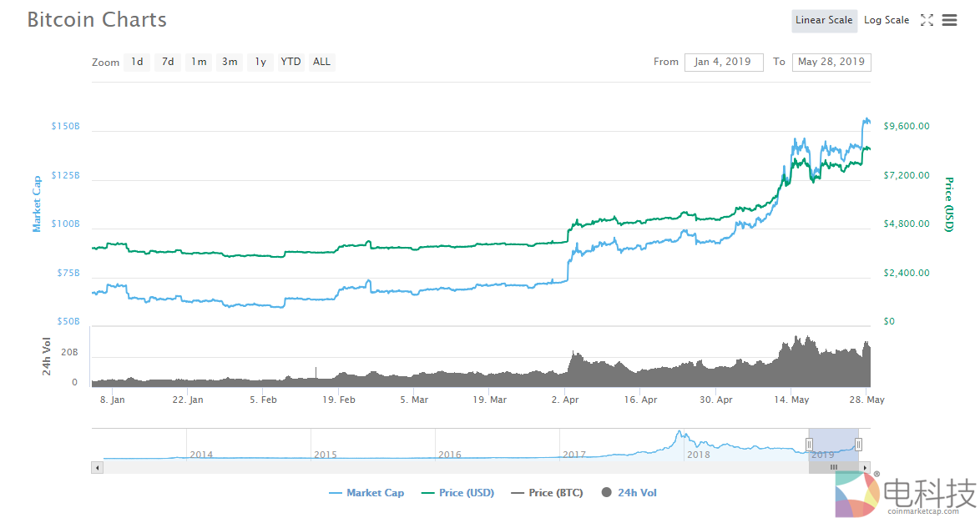Show ALL time range
Viewport: 980px width, 523px height.
click(321, 62)
